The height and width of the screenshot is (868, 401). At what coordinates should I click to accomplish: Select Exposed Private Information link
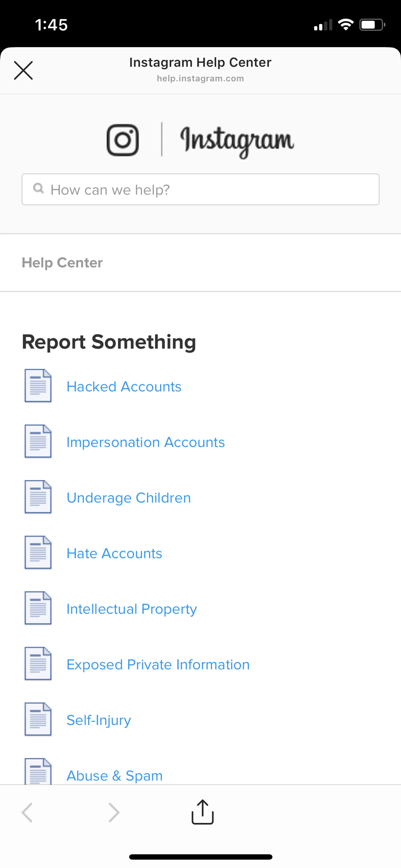[x=158, y=664]
